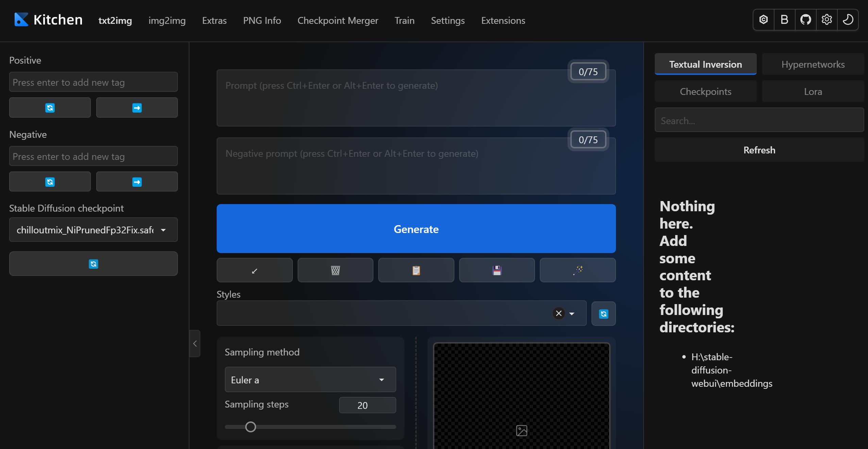Expand the Styles dropdown arrow

pyautogui.click(x=572, y=314)
